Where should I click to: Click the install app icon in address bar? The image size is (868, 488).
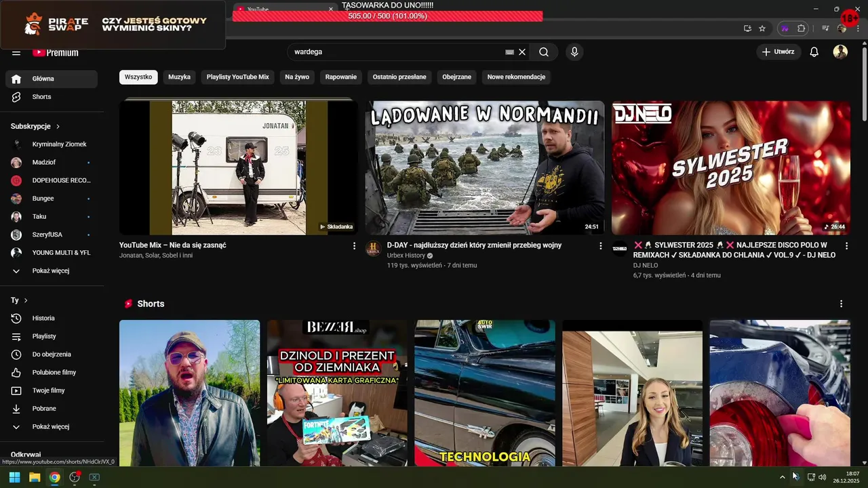[x=747, y=28]
